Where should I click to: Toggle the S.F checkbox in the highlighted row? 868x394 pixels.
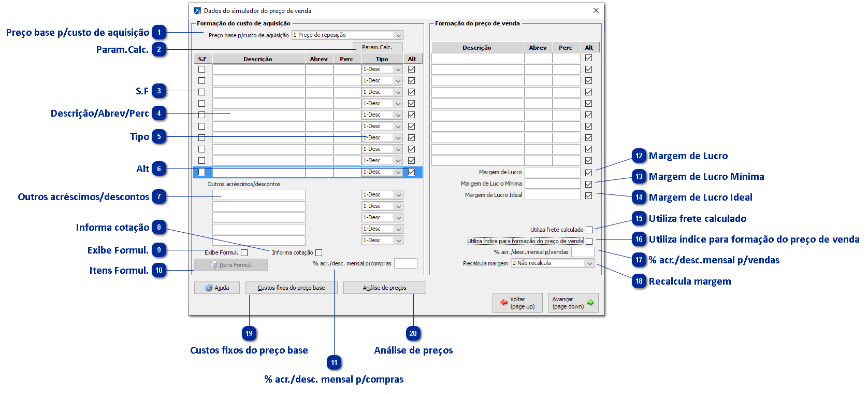pyautogui.click(x=202, y=172)
